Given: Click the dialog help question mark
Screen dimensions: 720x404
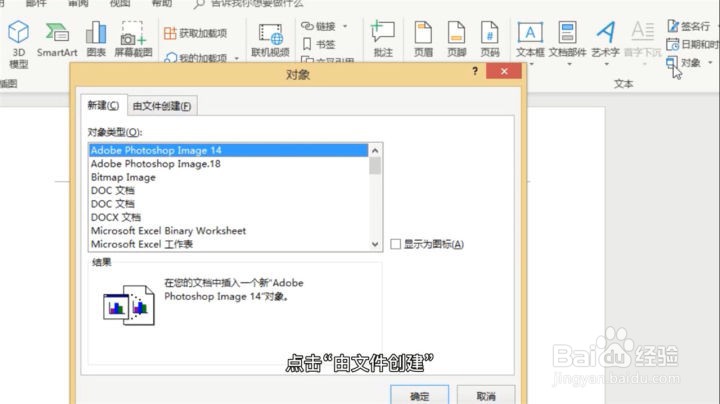Looking at the screenshot, I should 475,71.
